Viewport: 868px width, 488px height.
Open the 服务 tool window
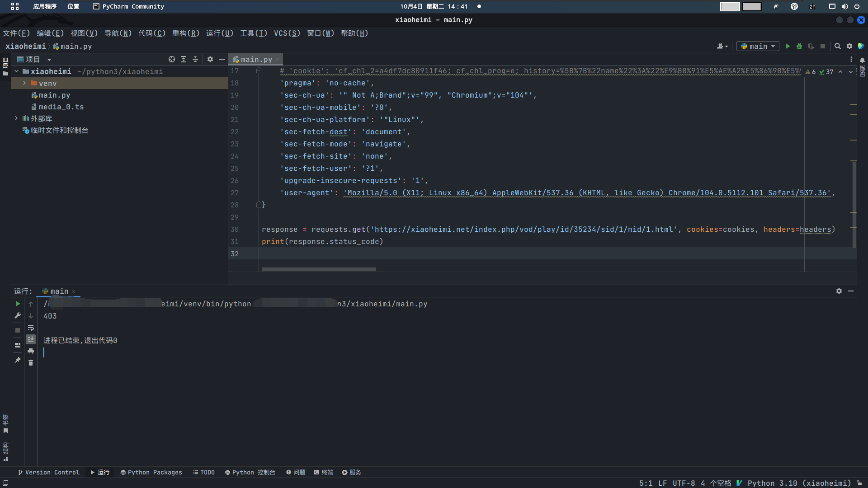point(352,472)
